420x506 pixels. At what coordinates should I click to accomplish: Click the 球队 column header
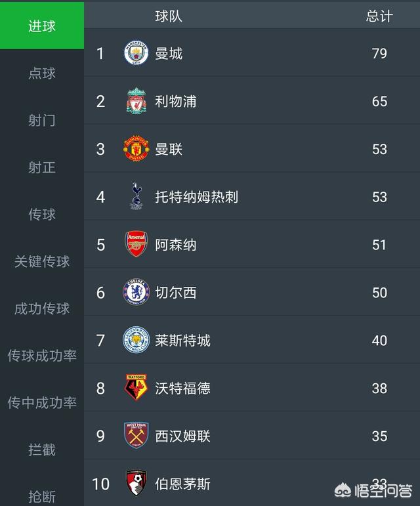(169, 16)
